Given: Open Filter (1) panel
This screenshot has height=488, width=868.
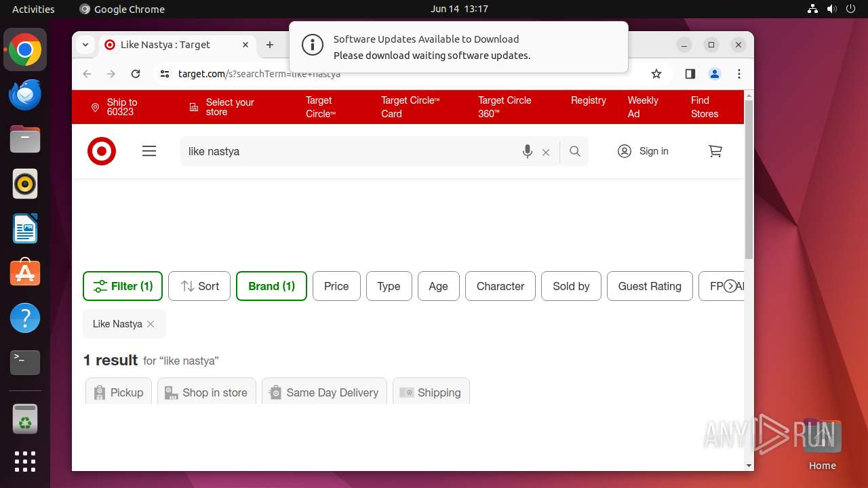Looking at the screenshot, I should point(123,286).
